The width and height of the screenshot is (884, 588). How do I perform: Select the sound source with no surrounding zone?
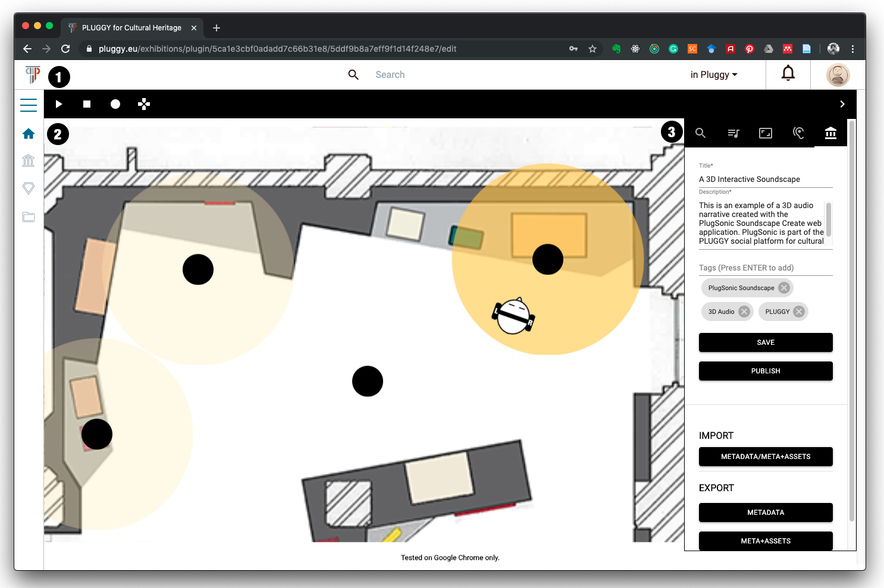[x=368, y=381]
